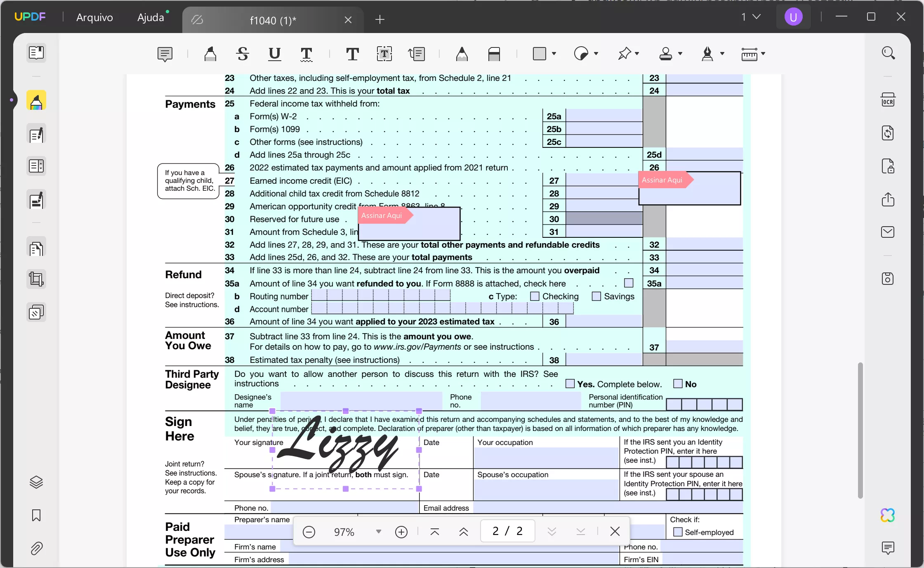Check Yes for Third Party Designee
This screenshot has height=568, width=924.
point(570,383)
